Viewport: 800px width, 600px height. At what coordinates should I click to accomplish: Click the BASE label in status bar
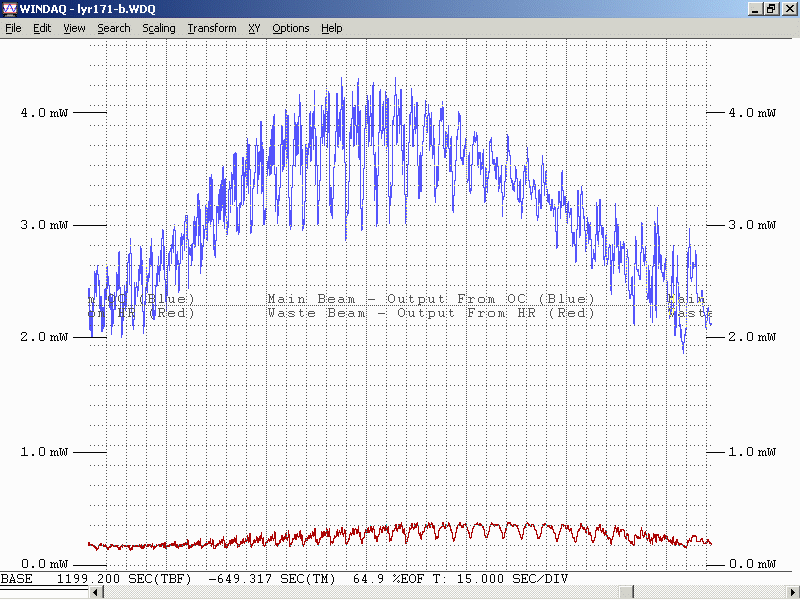(x=16, y=579)
